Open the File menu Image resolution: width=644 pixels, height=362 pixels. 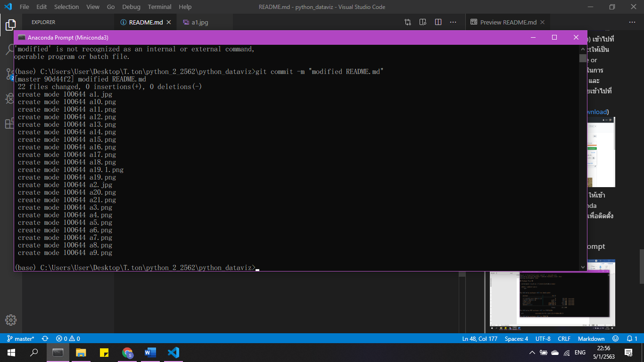coord(25,7)
